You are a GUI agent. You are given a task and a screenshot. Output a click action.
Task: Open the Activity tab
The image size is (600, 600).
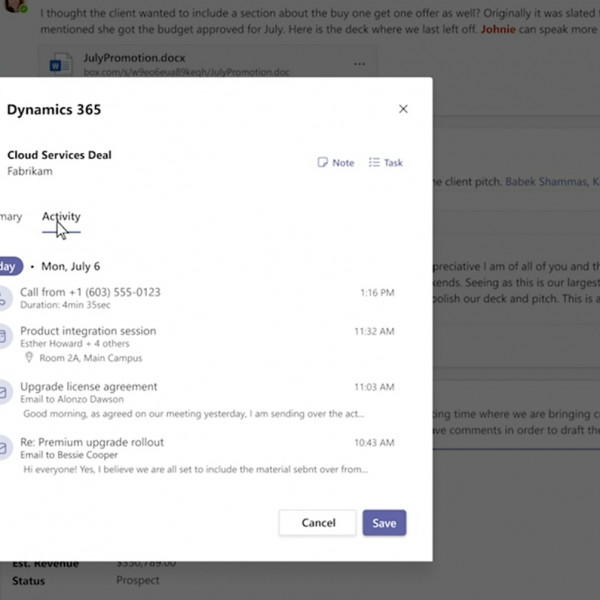coord(61,217)
